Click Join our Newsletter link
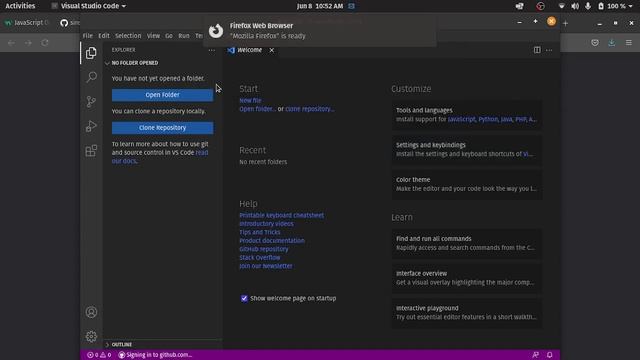 point(266,266)
